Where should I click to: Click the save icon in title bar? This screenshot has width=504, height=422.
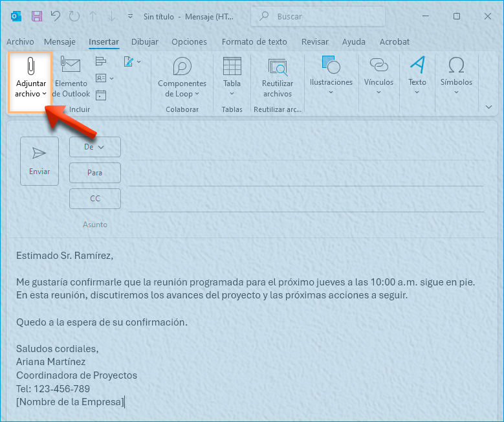click(x=37, y=16)
